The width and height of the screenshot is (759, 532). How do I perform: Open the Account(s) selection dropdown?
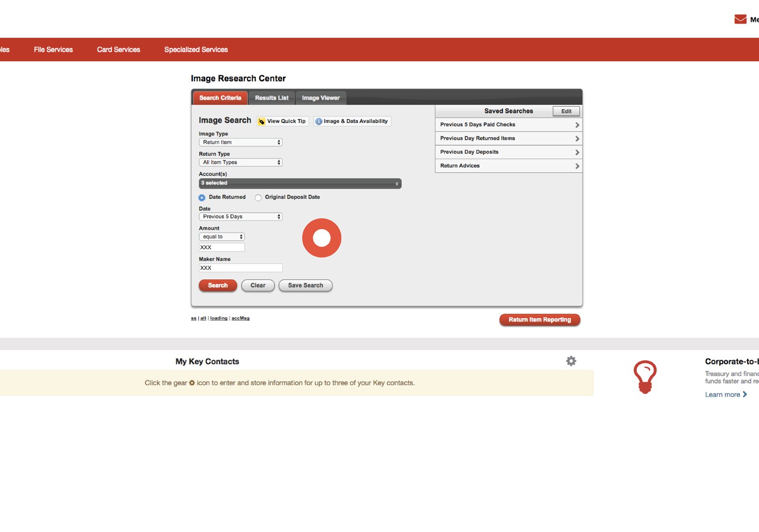click(299, 183)
